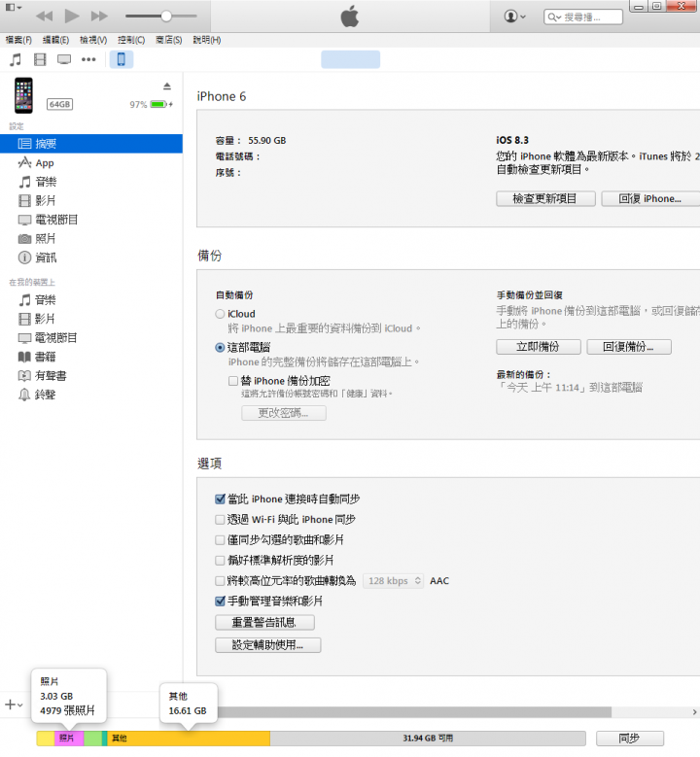Select the iPhone device icon in toolbar
This screenshot has height=757, width=700.
[122, 59]
